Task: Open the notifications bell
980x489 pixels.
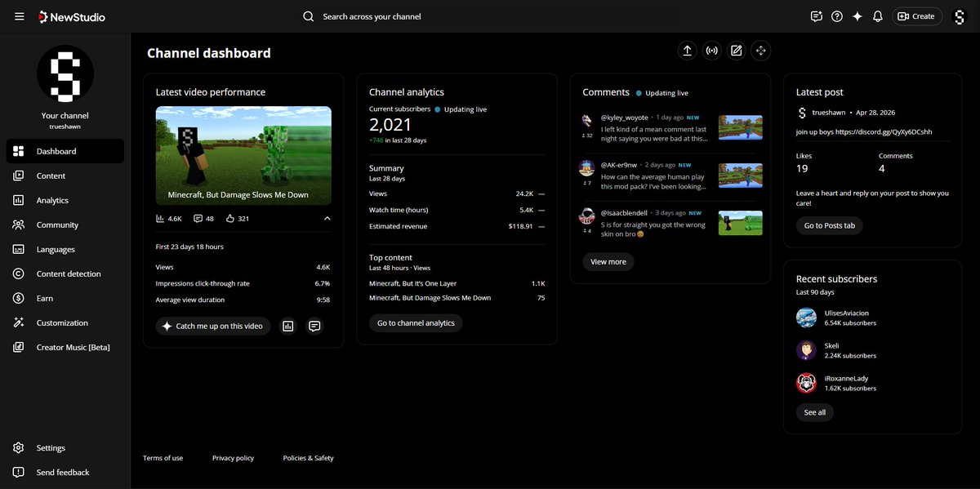Action: [878, 16]
